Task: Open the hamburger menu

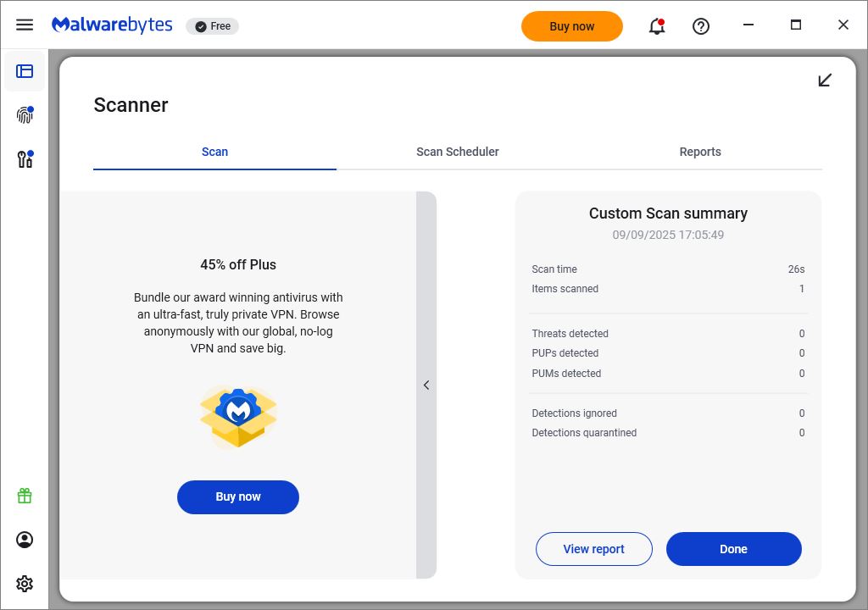Action: click(25, 25)
